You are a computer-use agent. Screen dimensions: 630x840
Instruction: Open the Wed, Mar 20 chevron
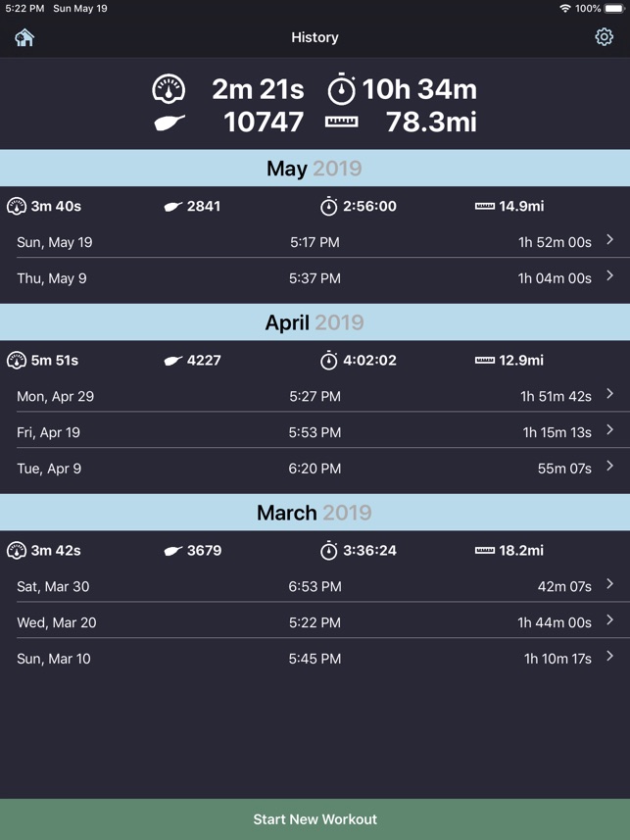[609, 620]
